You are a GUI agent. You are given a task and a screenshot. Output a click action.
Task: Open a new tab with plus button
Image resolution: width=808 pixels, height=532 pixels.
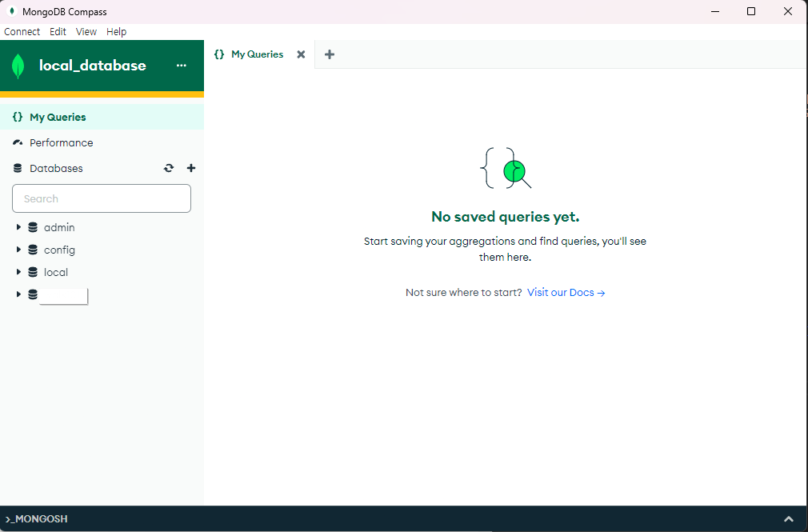coord(330,54)
